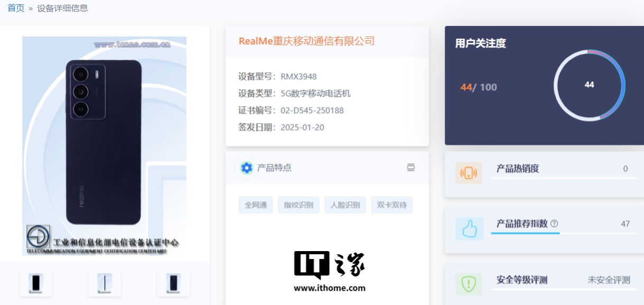Select the 指纹识别 feature tag
The height and width of the screenshot is (305, 644).
tap(298, 205)
